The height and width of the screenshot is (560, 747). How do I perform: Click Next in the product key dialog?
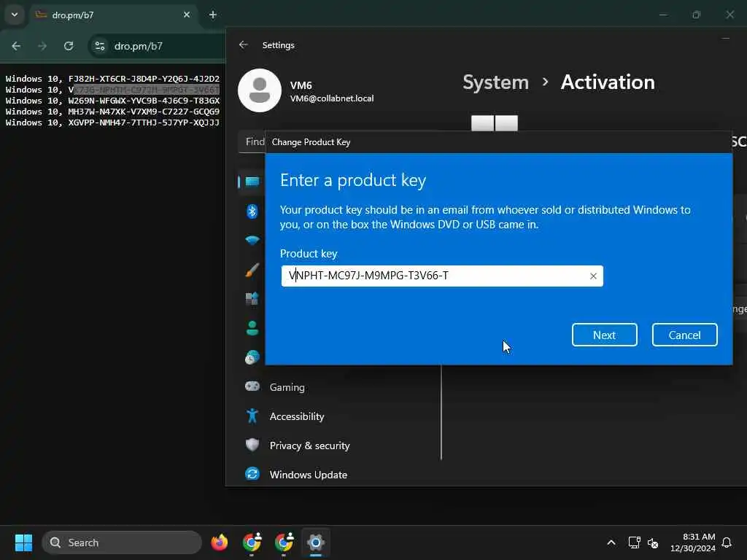pos(604,335)
